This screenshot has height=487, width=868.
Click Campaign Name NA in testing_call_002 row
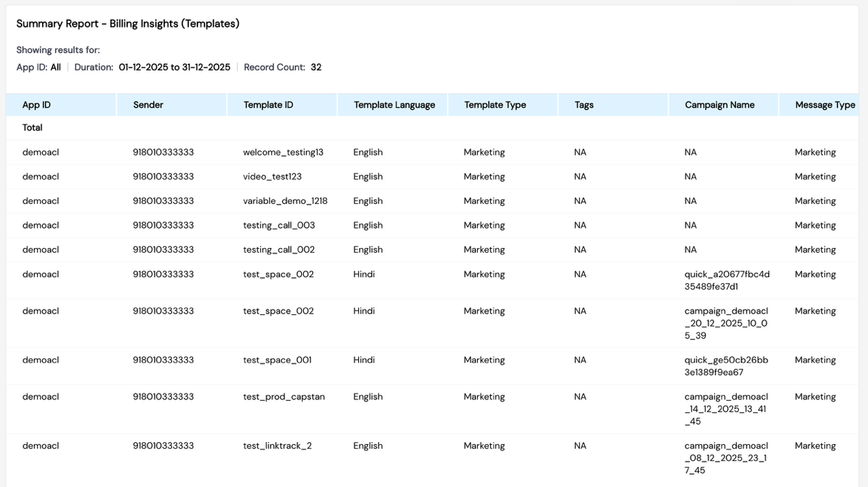[x=691, y=249]
